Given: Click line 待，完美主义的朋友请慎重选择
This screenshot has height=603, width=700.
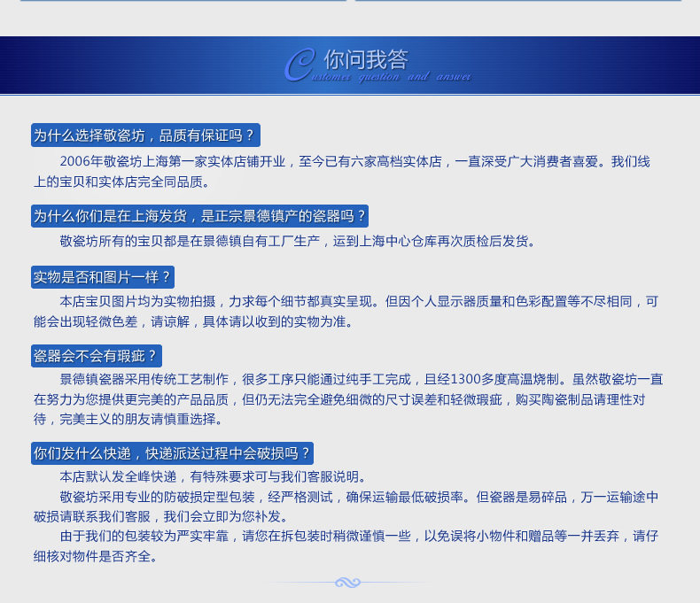Looking at the screenshot, I should click(x=128, y=419).
